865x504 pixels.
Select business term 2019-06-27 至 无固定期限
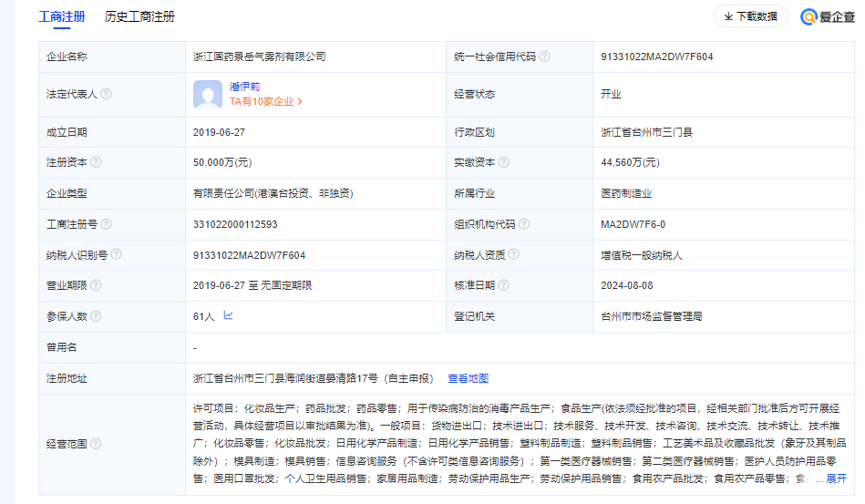[x=252, y=285]
